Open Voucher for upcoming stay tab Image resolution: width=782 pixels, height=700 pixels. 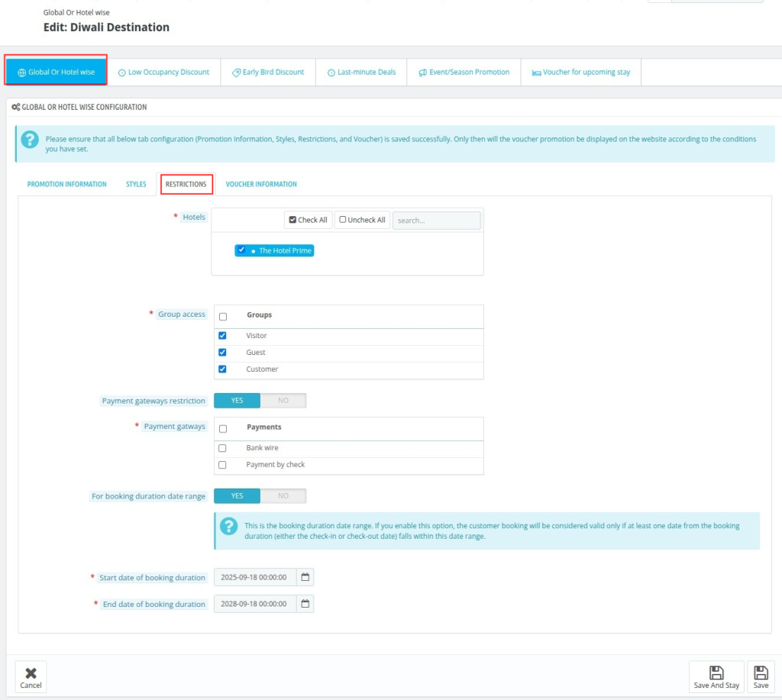[x=581, y=73]
